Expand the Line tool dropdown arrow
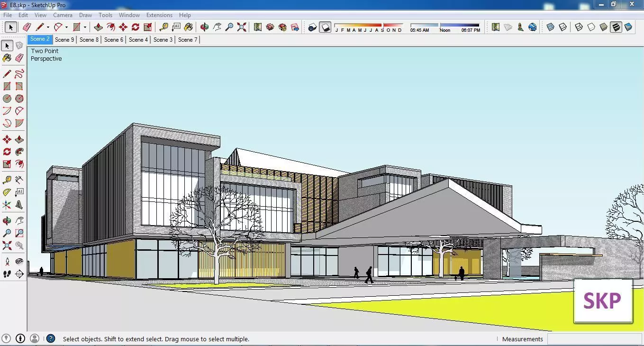The width and height of the screenshot is (644, 346). [48, 27]
